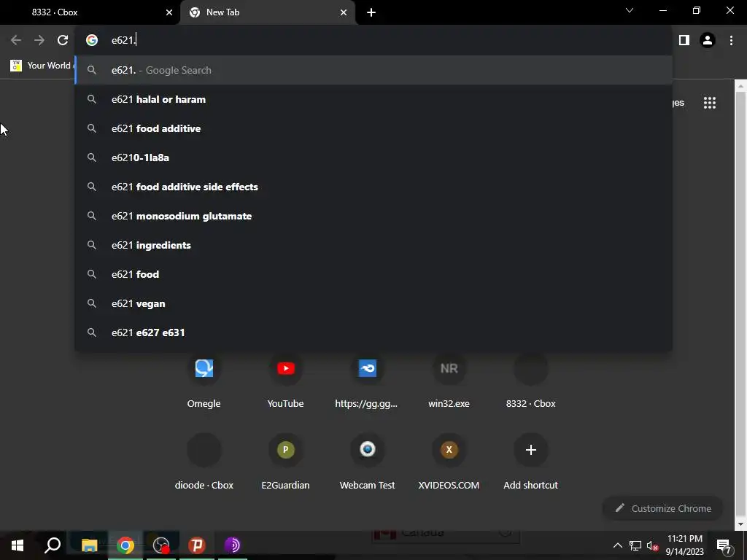Show hidden tray icons chevron
Viewport: 747px width, 560px height.
[x=617, y=545]
